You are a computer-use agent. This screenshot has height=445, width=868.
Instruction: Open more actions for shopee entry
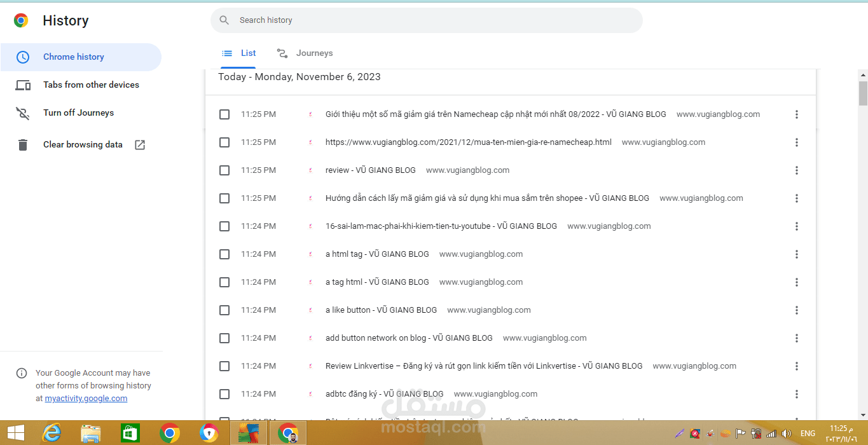pyautogui.click(x=796, y=198)
